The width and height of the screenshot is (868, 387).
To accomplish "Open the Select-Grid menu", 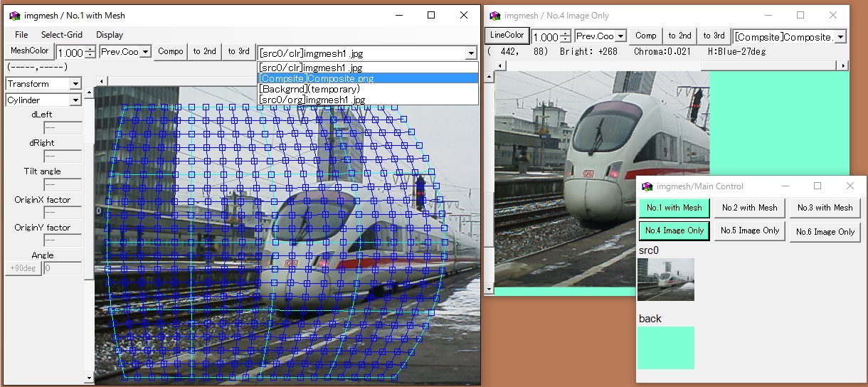I will (62, 34).
